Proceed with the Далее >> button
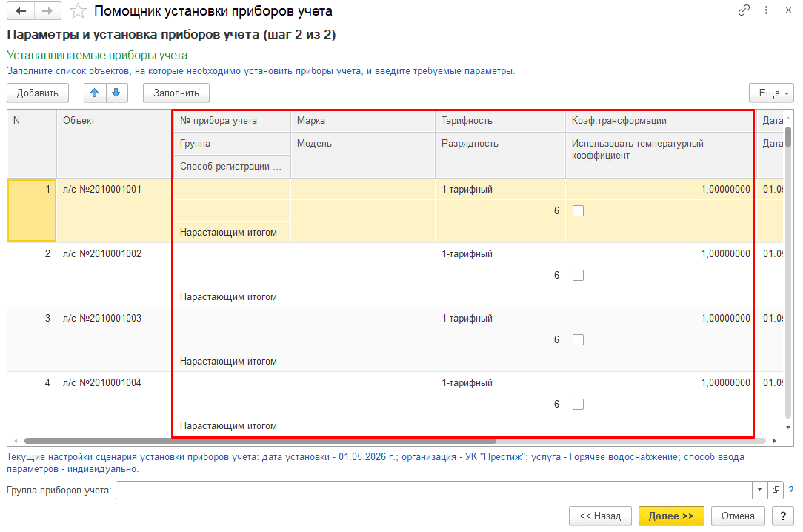 [671, 516]
